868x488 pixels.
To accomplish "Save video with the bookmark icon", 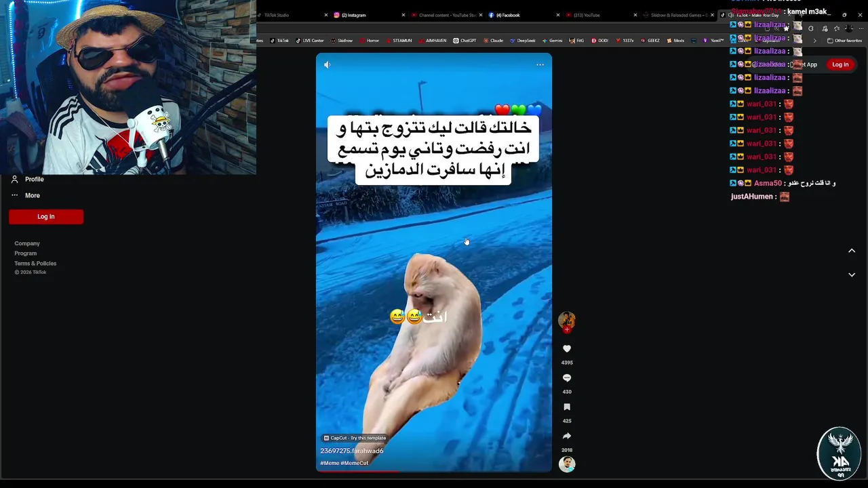I will (x=567, y=407).
